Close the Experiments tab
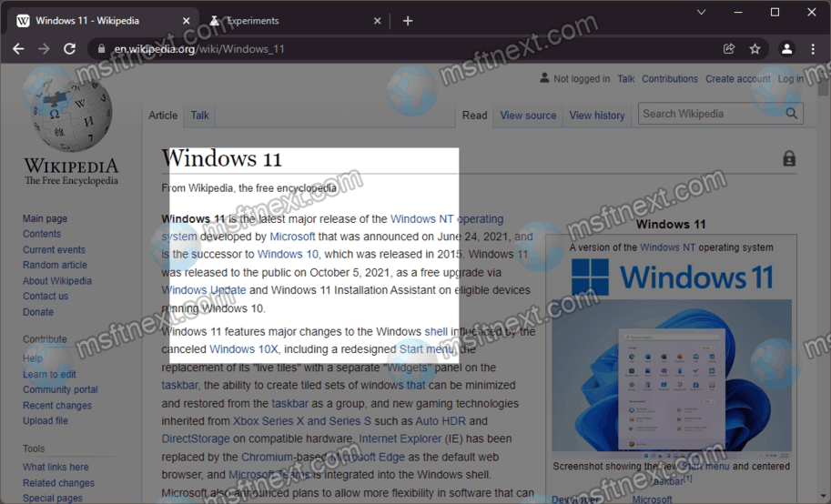This screenshot has height=504, width=831. (x=378, y=21)
